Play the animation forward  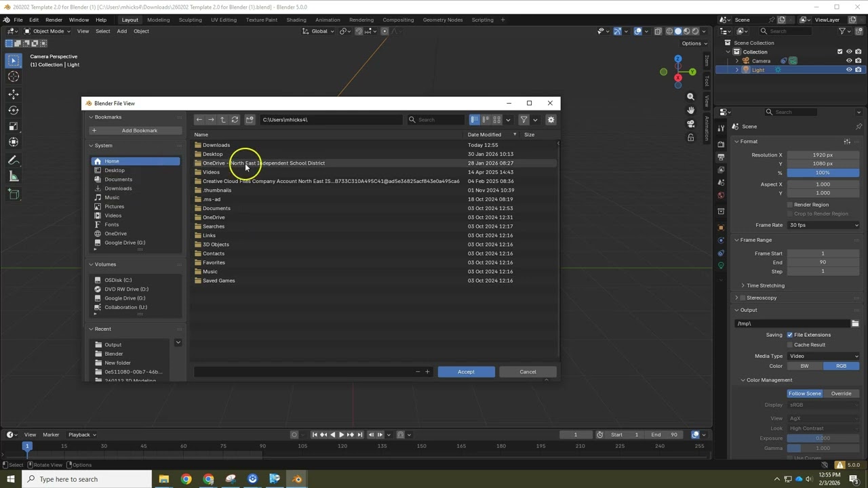click(342, 434)
